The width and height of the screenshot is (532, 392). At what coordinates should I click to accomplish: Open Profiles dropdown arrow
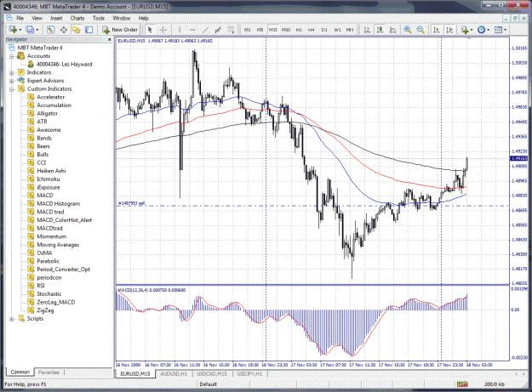pyautogui.click(x=37, y=30)
